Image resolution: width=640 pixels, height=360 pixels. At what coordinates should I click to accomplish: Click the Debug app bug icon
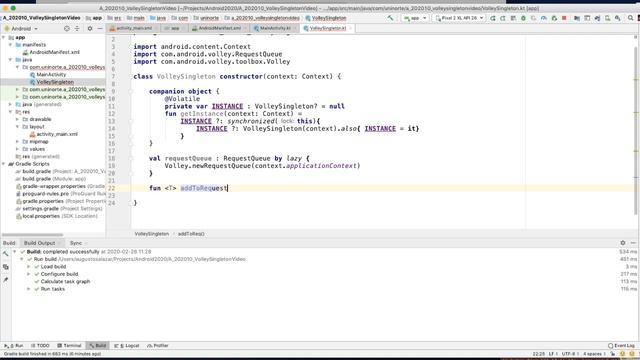tap(523, 18)
